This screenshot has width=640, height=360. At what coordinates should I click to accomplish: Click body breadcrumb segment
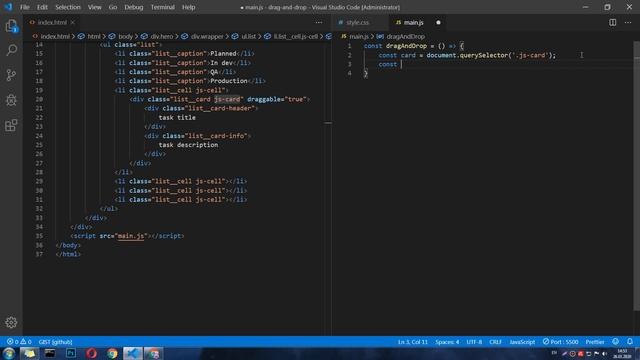pyautogui.click(x=125, y=36)
